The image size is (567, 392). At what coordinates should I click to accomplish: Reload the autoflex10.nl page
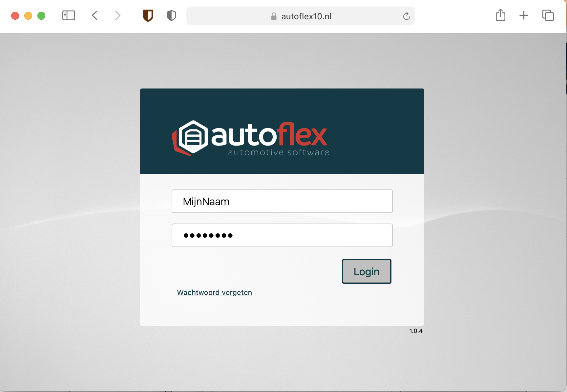point(406,16)
